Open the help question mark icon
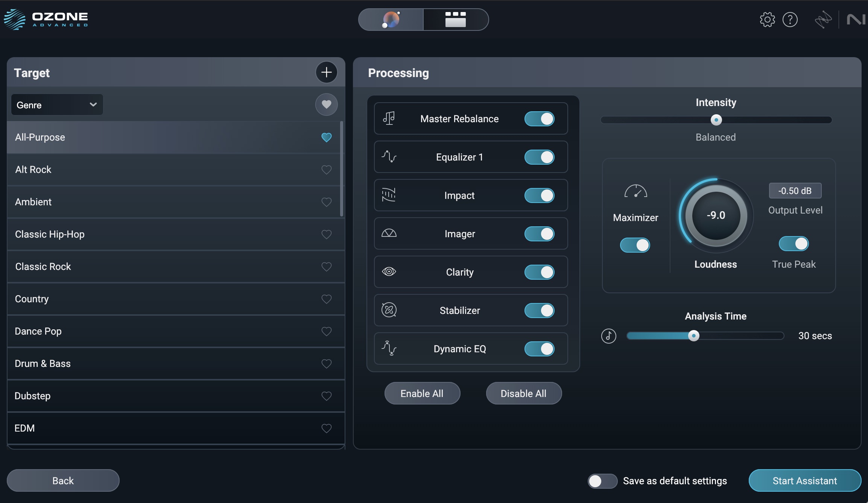Image resolution: width=868 pixels, height=503 pixels. [x=790, y=20]
